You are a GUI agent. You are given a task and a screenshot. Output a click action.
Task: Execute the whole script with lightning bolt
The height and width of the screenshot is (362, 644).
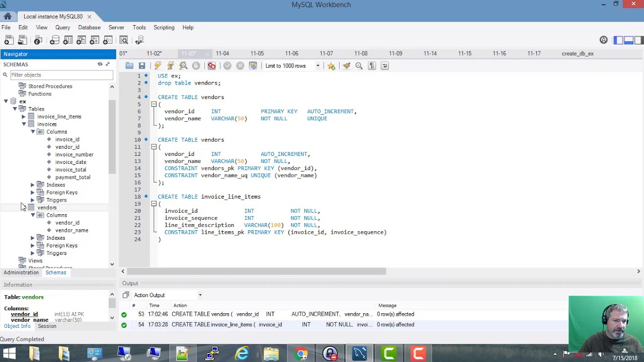click(158, 66)
